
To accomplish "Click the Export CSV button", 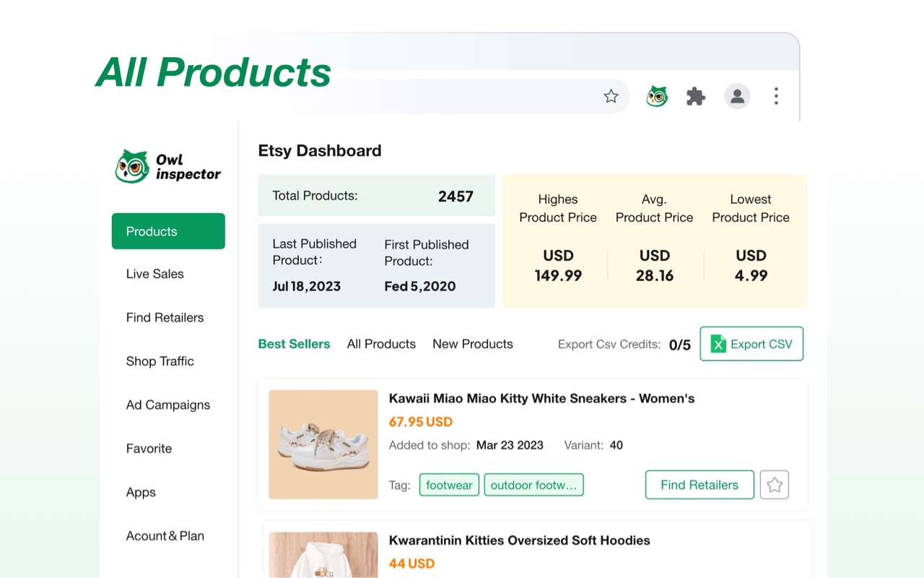I will pyautogui.click(x=751, y=344).
